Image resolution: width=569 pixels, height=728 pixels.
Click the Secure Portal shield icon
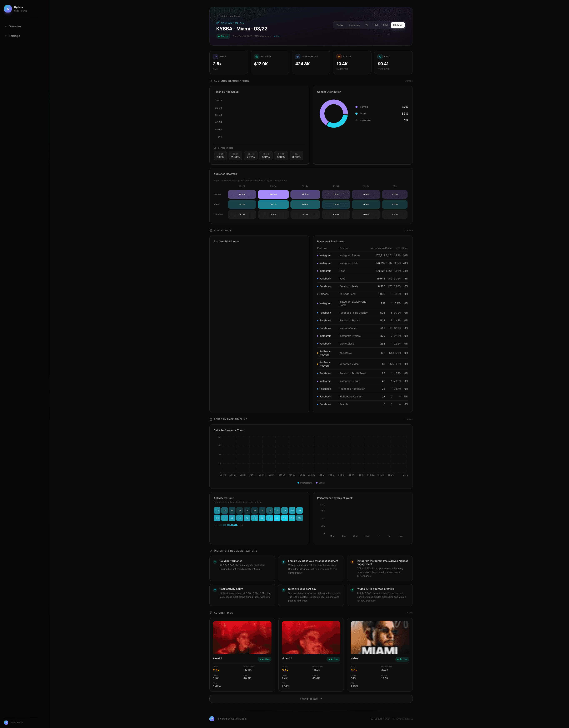372,719
